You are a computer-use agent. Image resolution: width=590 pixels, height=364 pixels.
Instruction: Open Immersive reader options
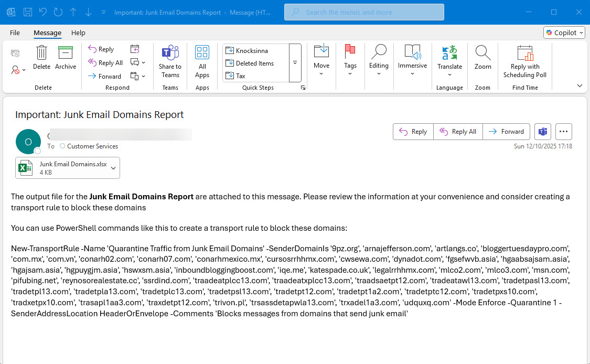pos(412,62)
